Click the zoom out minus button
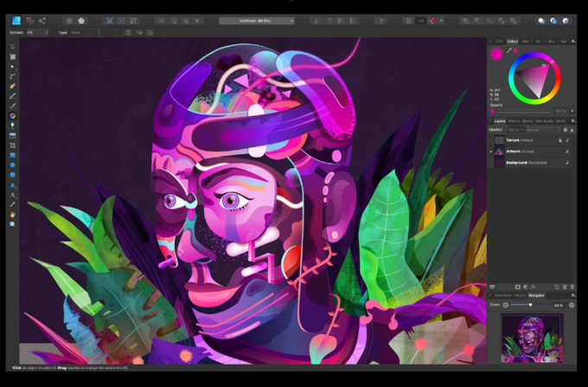Viewport: 588px width, 387px height. pyautogui.click(x=506, y=305)
